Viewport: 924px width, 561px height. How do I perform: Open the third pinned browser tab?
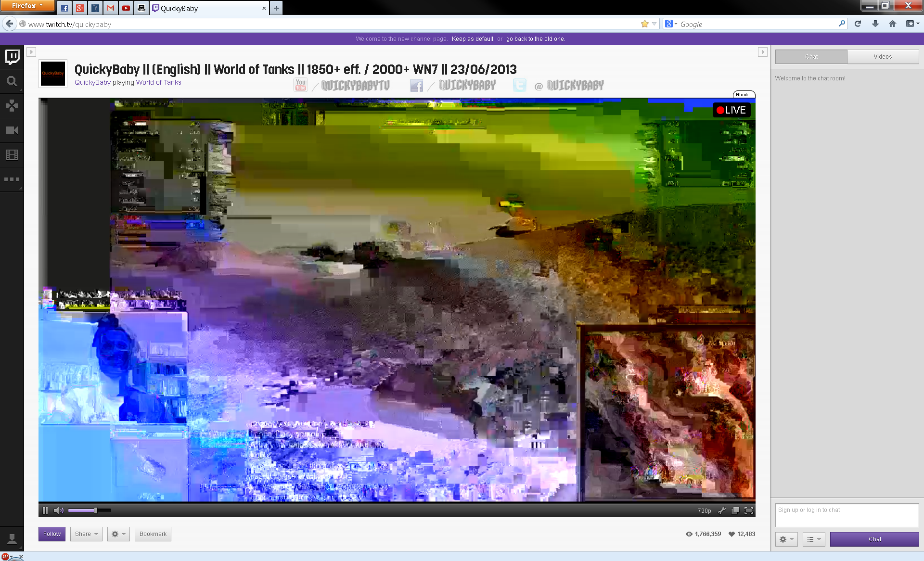pos(95,8)
